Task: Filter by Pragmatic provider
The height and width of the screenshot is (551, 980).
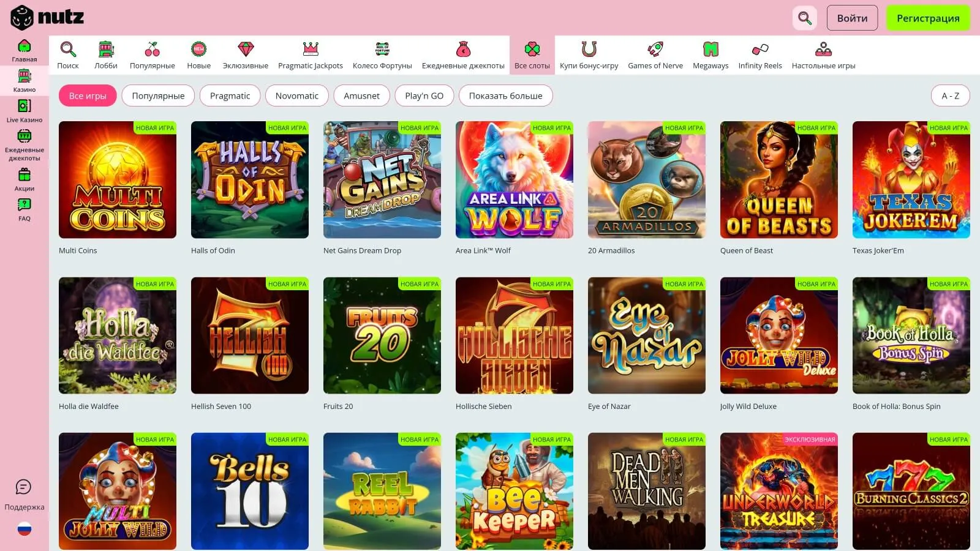Action: (x=230, y=96)
